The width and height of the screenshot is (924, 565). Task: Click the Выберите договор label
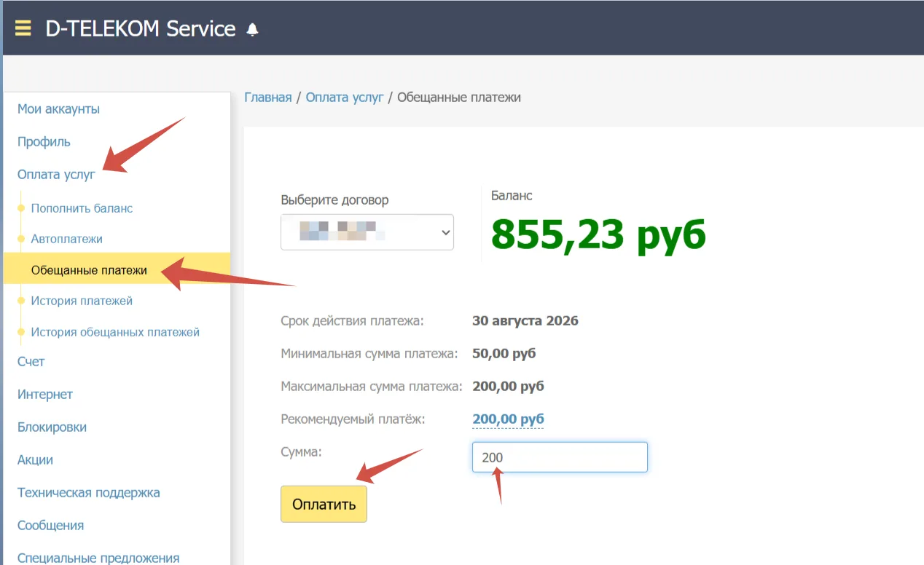coord(334,200)
